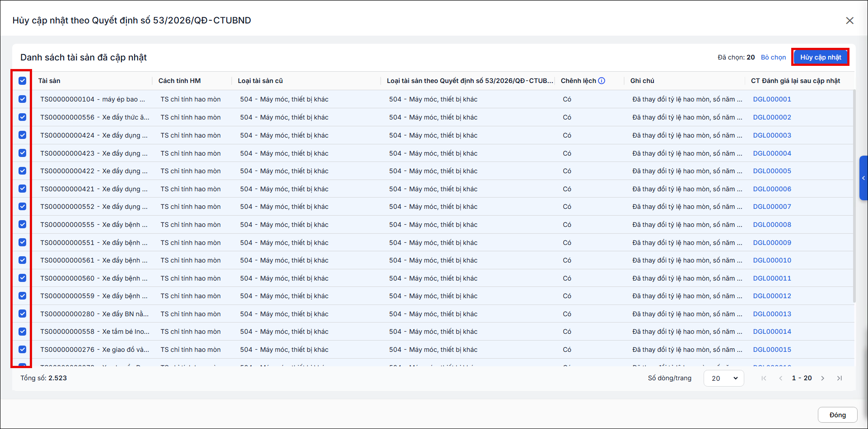
Task: Select asset cell TS00000000280 - Xe đẩy BN
Action: click(x=94, y=314)
